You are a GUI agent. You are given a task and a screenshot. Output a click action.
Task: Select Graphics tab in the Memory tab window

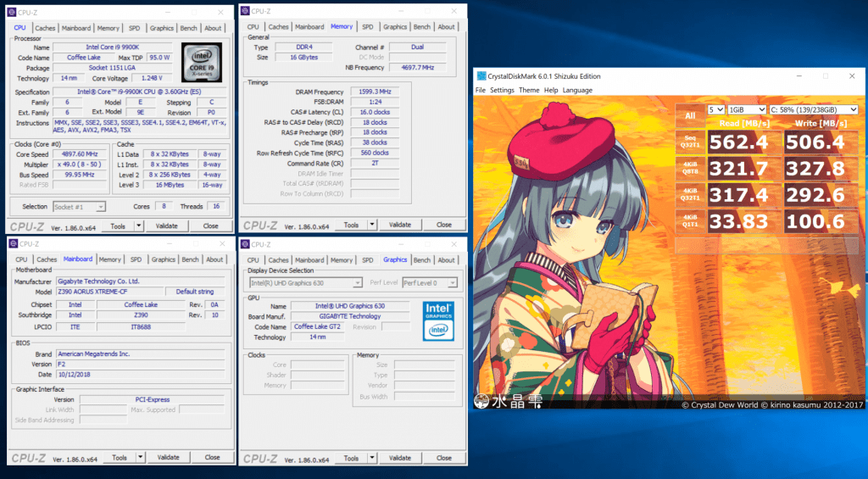point(395,26)
